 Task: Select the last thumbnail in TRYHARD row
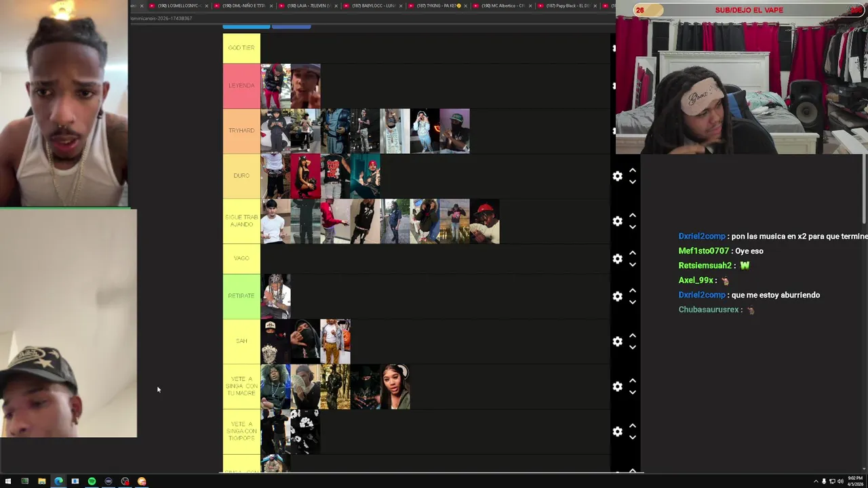(x=454, y=131)
